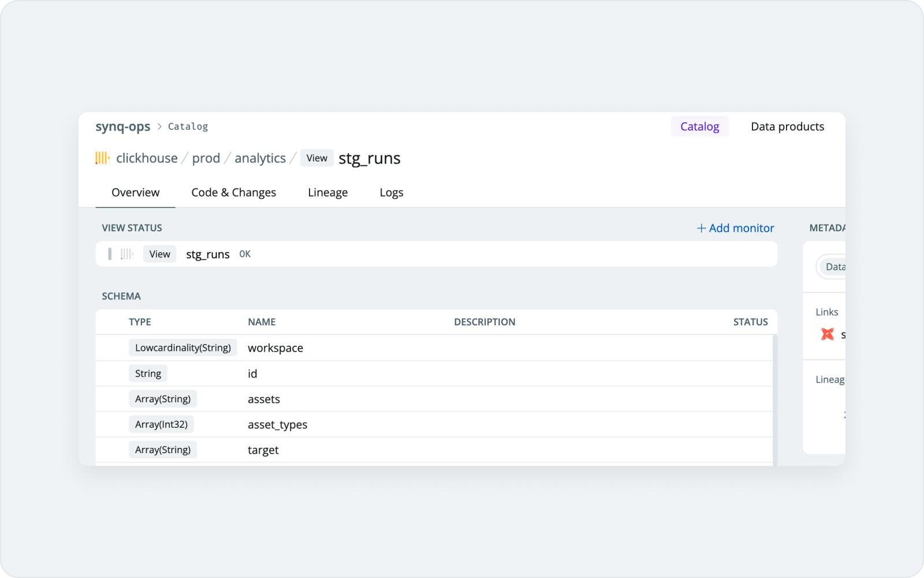Click the clickhouse logo icon in breadcrumb

[102, 158]
